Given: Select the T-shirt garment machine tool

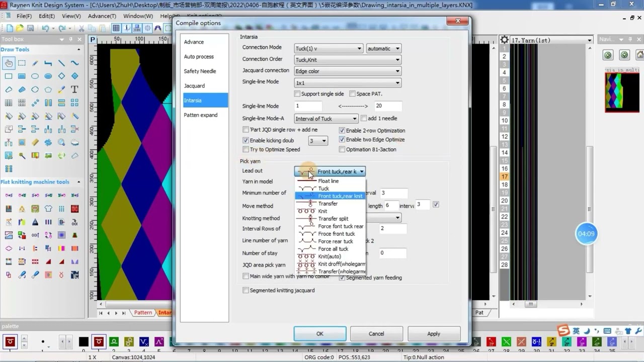Looking at the screenshot, I should (x=48, y=209).
